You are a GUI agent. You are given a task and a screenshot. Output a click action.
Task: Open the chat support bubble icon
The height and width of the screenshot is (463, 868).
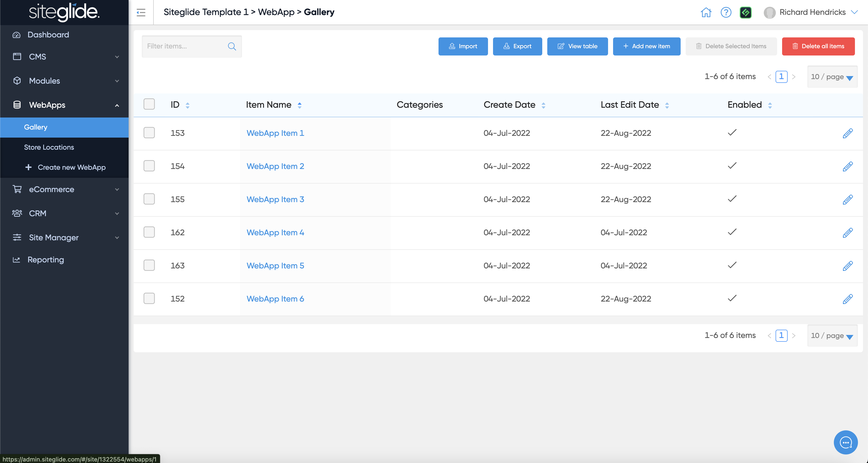coord(845,442)
